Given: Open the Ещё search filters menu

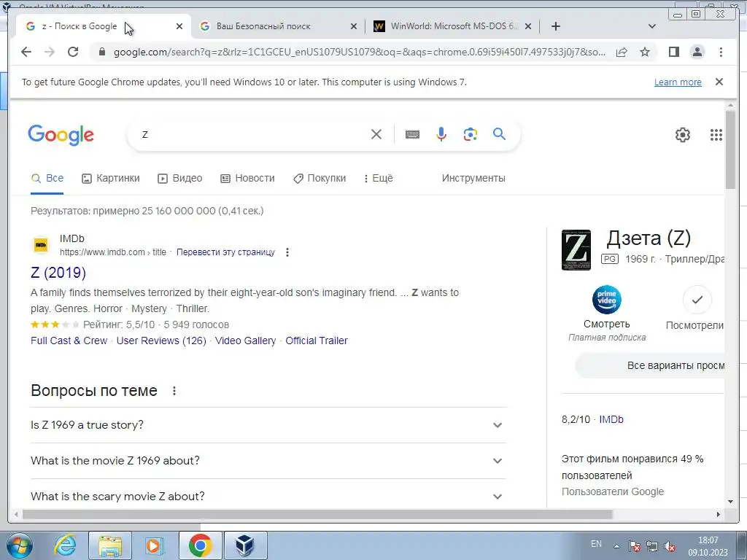Looking at the screenshot, I should pyautogui.click(x=379, y=178).
